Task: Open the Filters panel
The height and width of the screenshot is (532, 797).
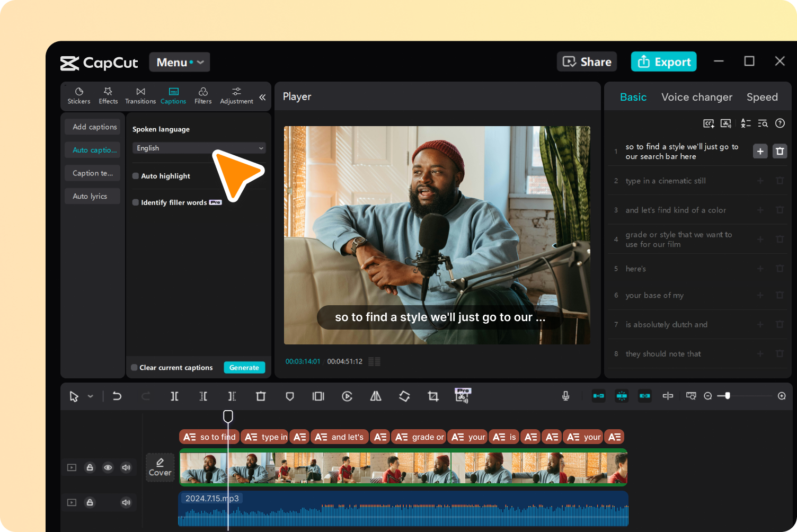Action: coord(203,96)
